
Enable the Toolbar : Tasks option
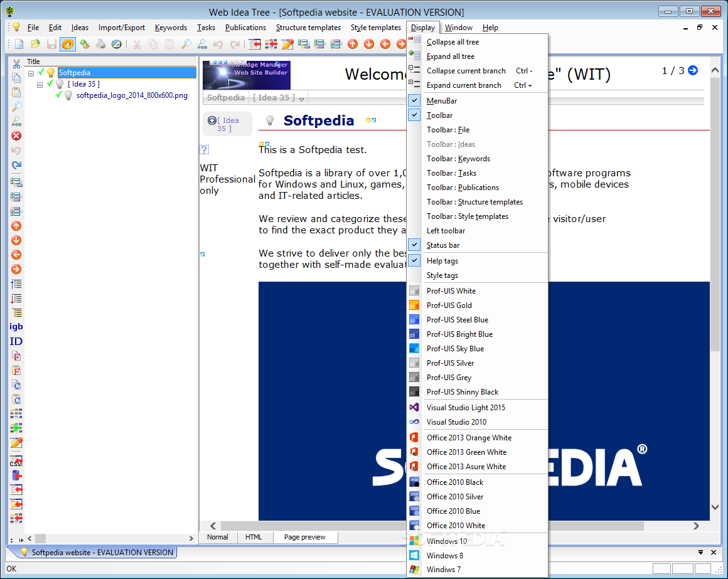pos(478,173)
